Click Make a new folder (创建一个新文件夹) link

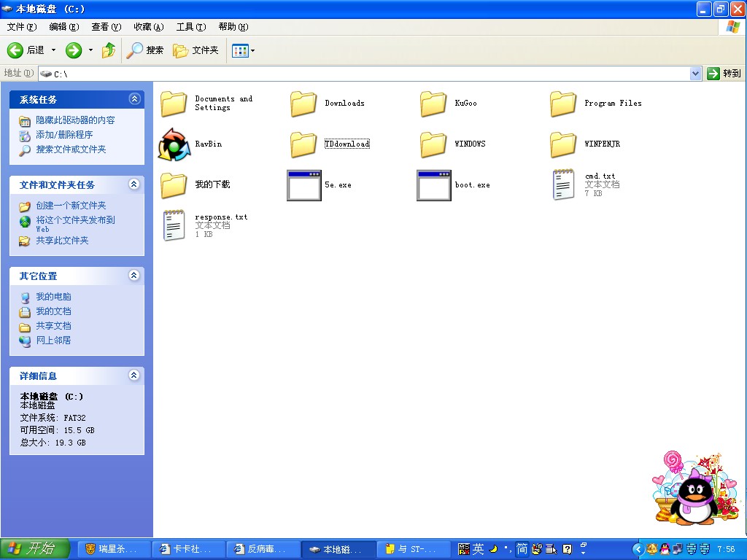pos(71,206)
